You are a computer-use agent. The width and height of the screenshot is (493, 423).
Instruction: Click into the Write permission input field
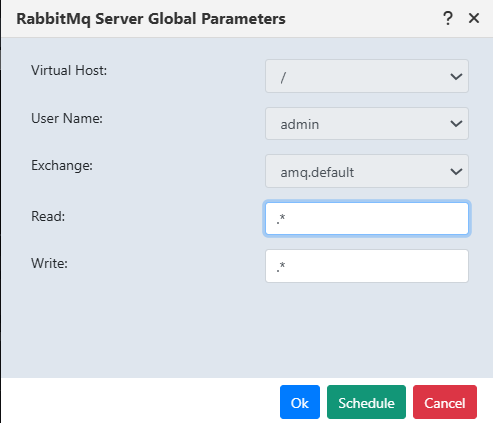(367, 266)
